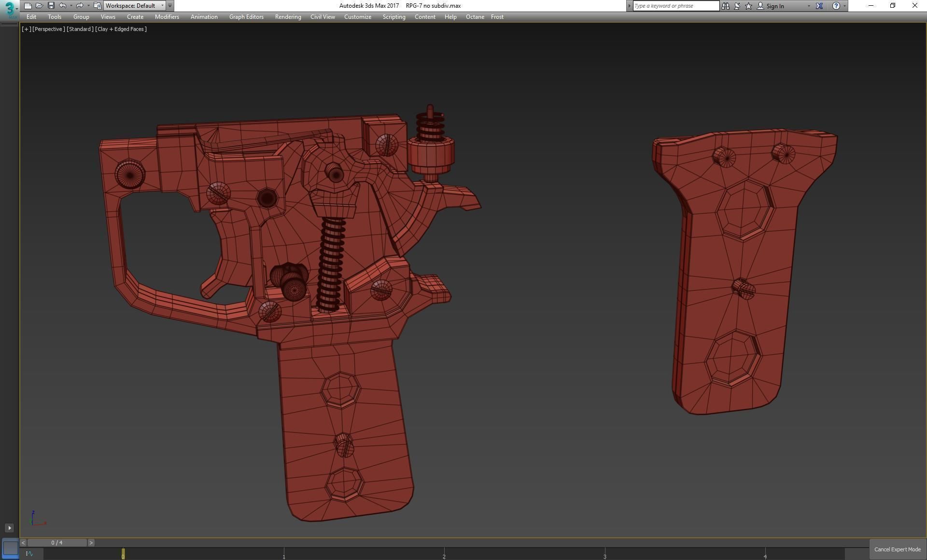
Task: Click the binoculars search icon
Action: [x=725, y=6]
